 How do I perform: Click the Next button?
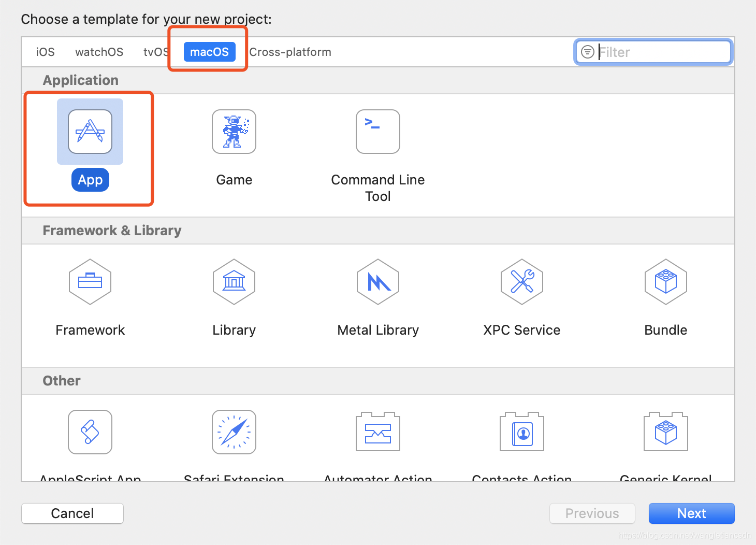tap(691, 513)
